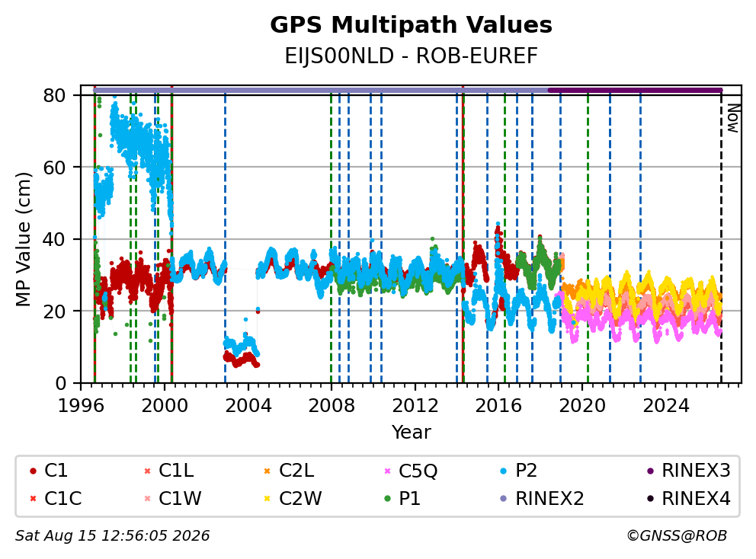Click the chart title GPS Multipath Values
Image resolution: width=756 pixels, height=559 pixels.
[411, 25]
